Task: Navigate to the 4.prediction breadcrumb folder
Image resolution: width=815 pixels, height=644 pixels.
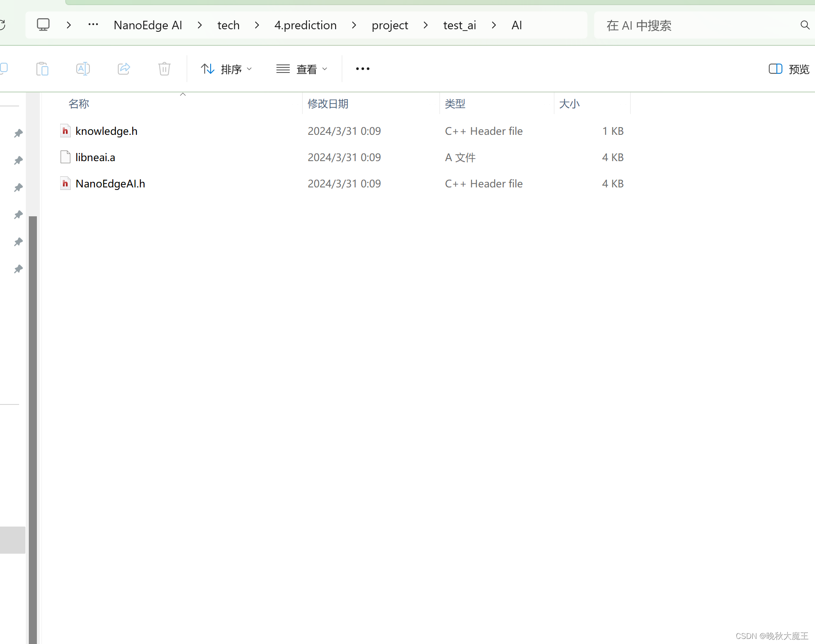Action: [305, 25]
